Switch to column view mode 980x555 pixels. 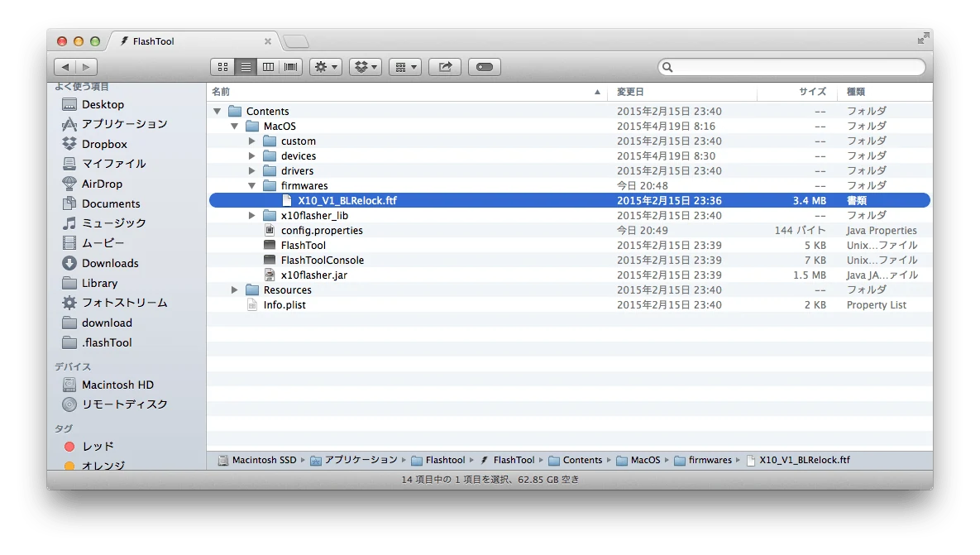pos(268,67)
